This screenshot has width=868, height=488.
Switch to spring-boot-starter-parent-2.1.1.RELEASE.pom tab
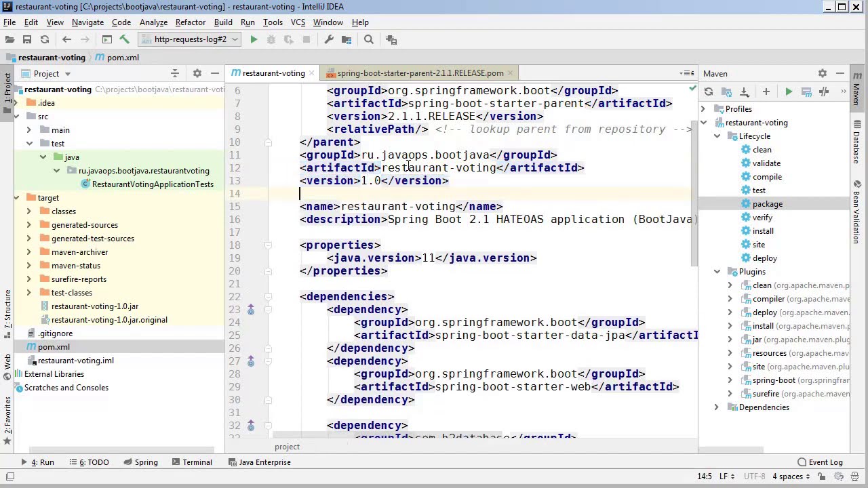pos(420,73)
